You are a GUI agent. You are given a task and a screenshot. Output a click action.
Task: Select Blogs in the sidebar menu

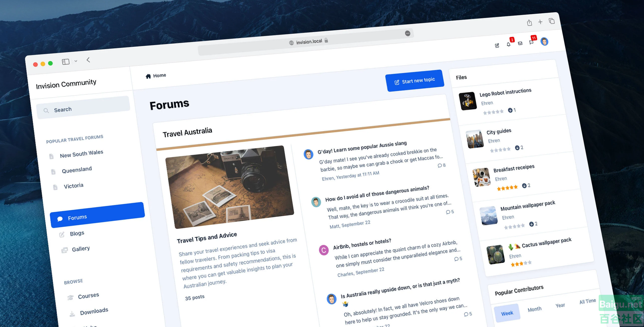point(77,233)
